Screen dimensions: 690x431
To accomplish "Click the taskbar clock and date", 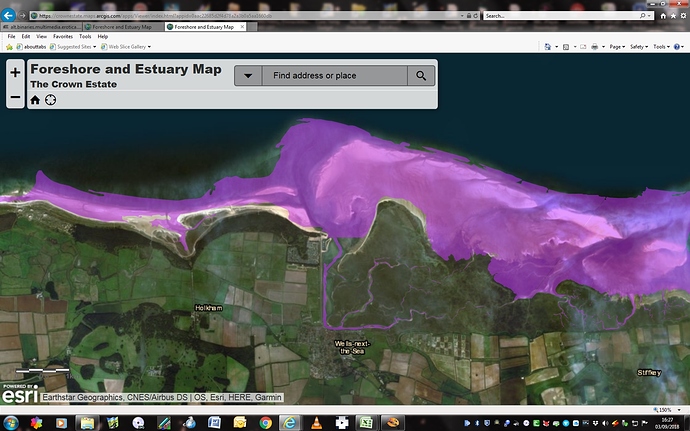I will point(667,423).
